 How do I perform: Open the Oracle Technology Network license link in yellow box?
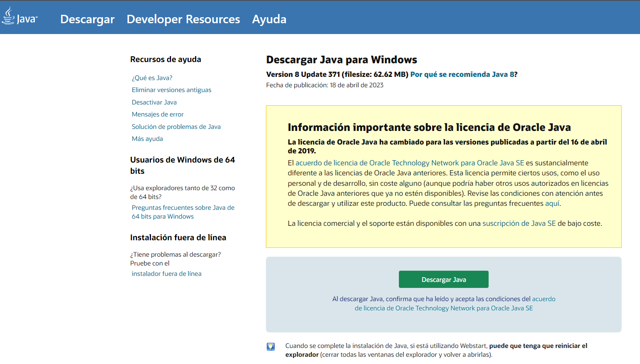(410, 163)
